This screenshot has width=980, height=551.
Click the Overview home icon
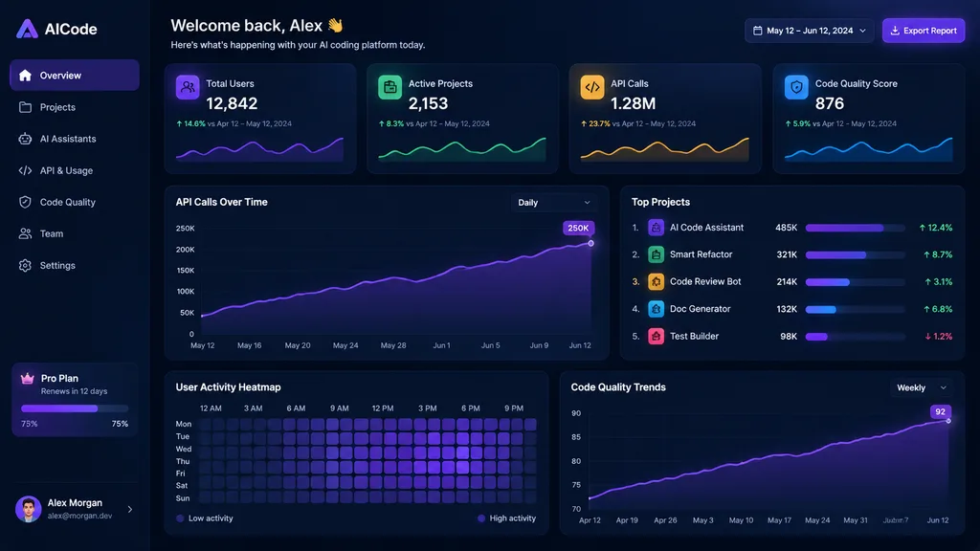click(25, 76)
